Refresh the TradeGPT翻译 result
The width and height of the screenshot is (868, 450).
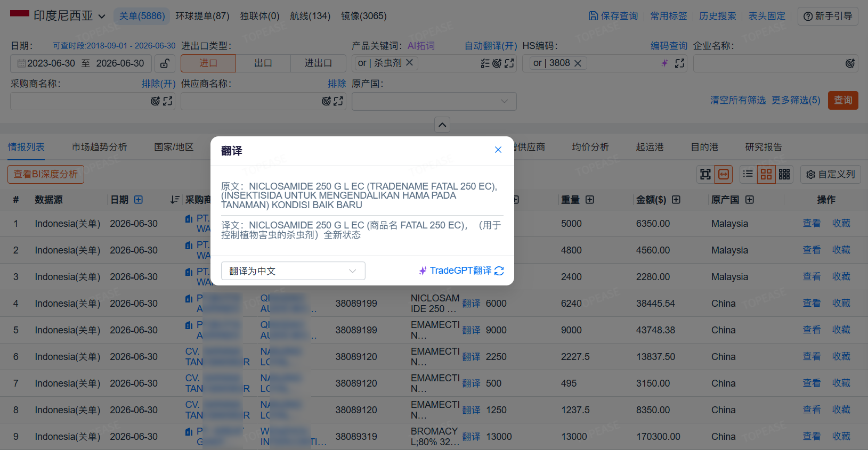[x=499, y=271]
